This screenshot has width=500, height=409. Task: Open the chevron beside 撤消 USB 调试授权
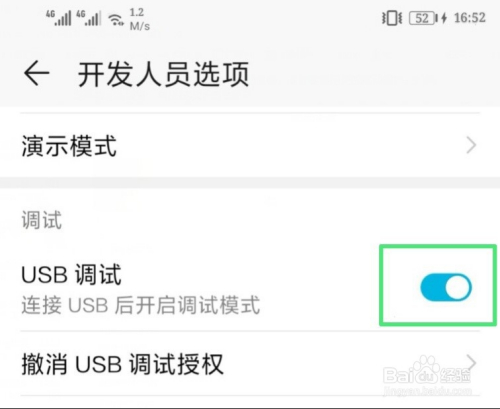point(471,363)
